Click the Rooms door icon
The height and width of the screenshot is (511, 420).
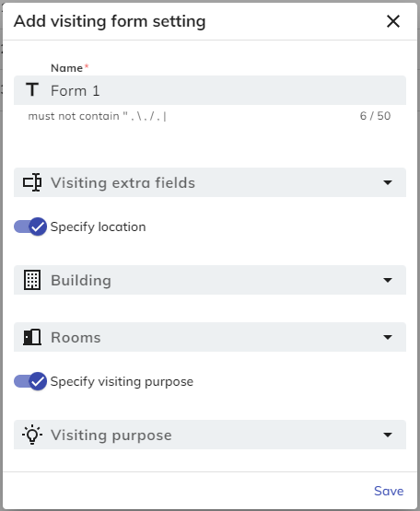[x=32, y=337]
